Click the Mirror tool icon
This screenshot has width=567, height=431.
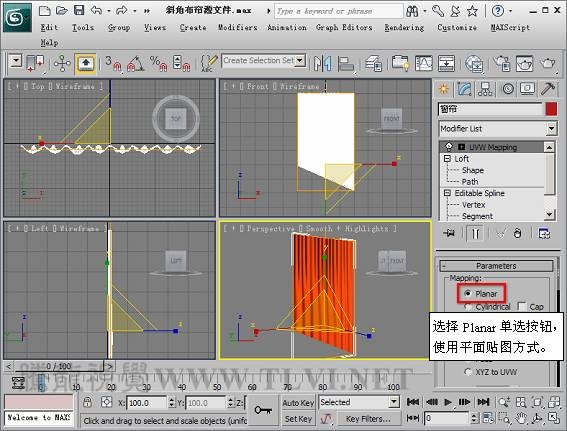pos(323,64)
